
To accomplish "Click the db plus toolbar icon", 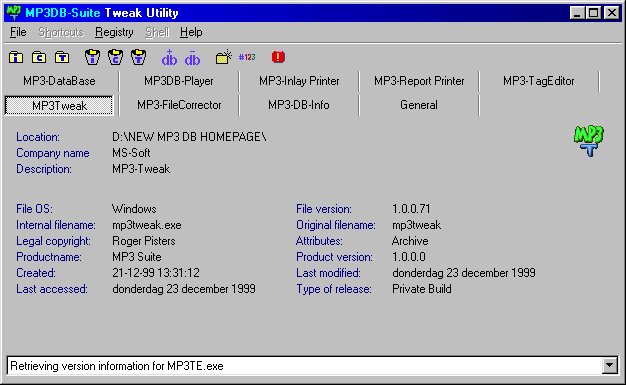I will coord(169,58).
